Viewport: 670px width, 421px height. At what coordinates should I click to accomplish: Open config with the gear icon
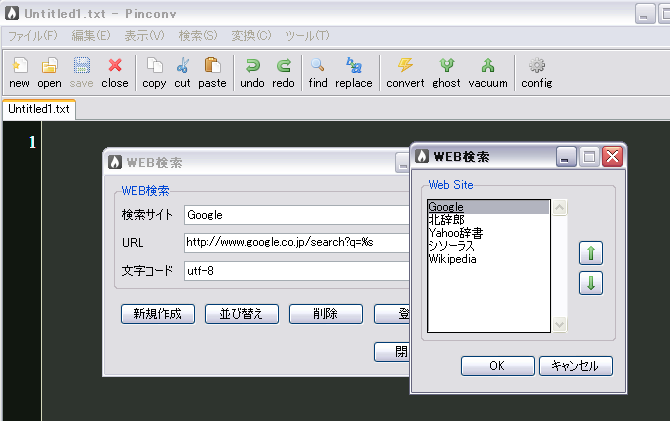[x=537, y=65]
